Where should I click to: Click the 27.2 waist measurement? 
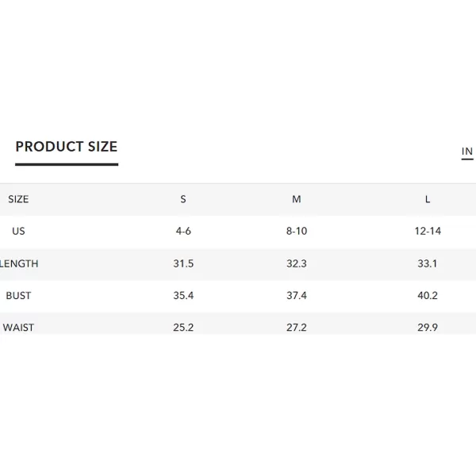click(297, 328)
